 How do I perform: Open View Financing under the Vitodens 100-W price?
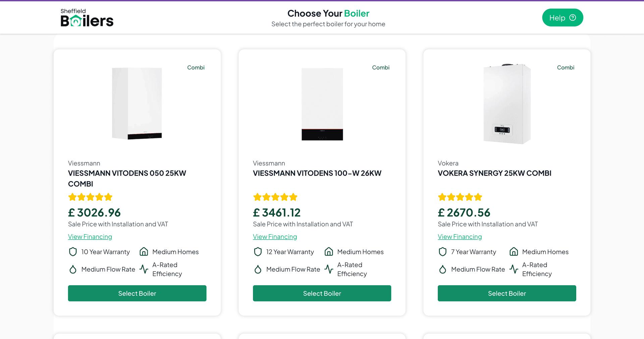pyautogui.click(x=275, y=237)
